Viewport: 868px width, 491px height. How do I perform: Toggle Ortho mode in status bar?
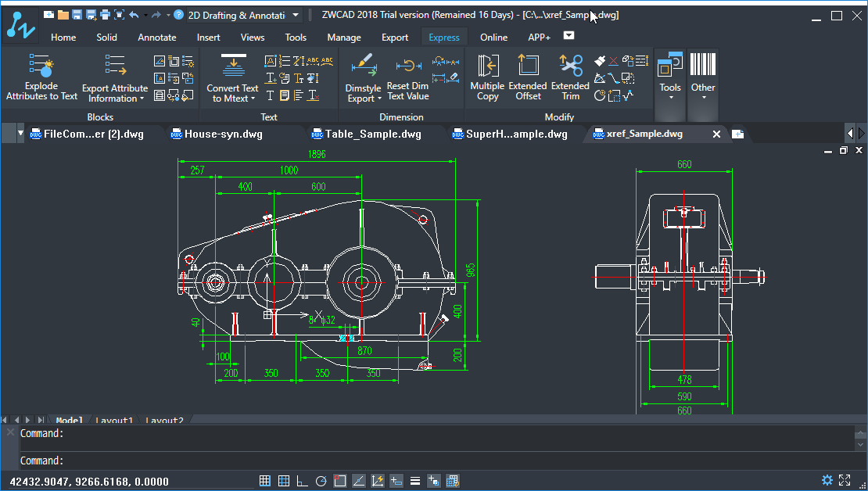coord(302,481)
